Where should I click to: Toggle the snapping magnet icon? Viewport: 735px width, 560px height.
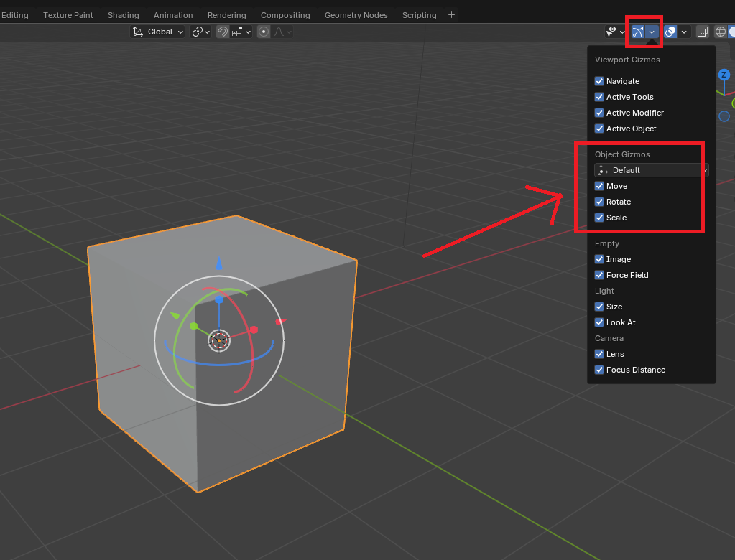coord(223,32)
